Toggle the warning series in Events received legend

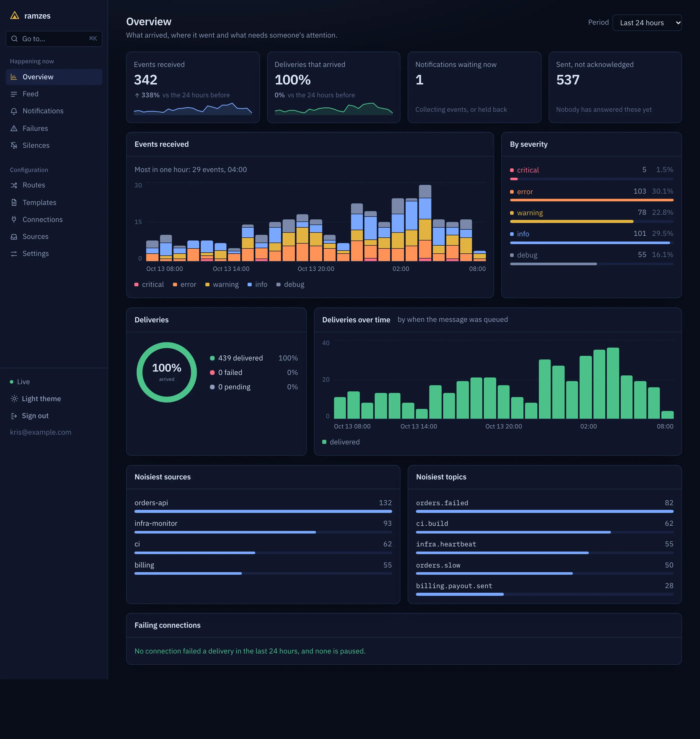[x=222, y=285]
